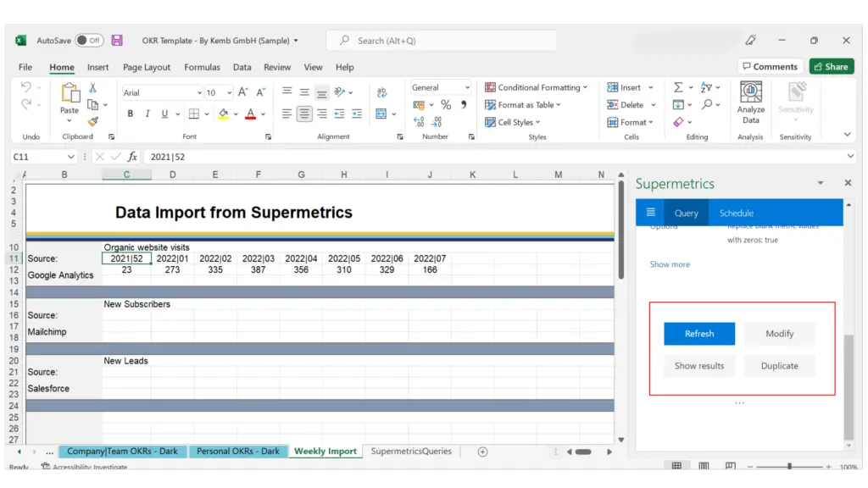Click the Merge and Center icon
This screenshot has height=488, width=868.
click(x=381, y=114)
